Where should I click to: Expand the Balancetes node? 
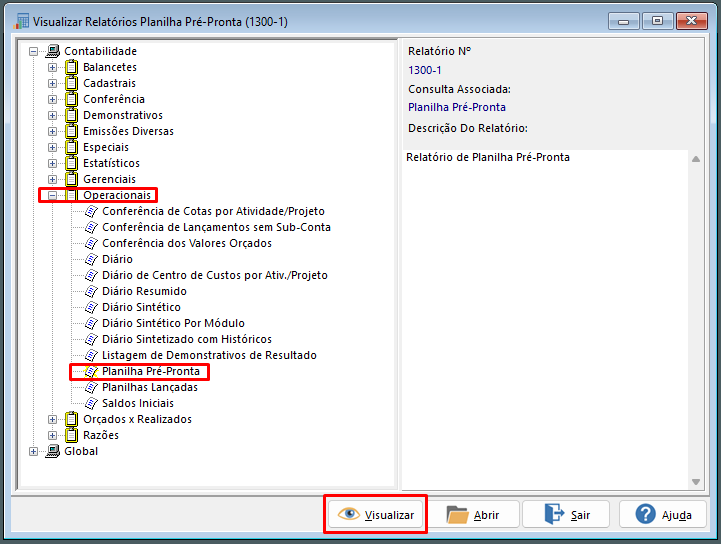pos(52,68)
